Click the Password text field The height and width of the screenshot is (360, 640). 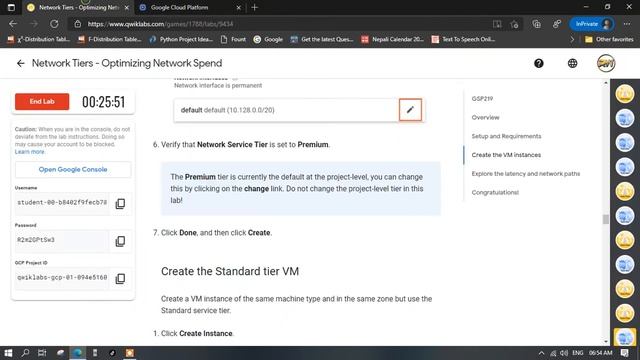(62, 241)
